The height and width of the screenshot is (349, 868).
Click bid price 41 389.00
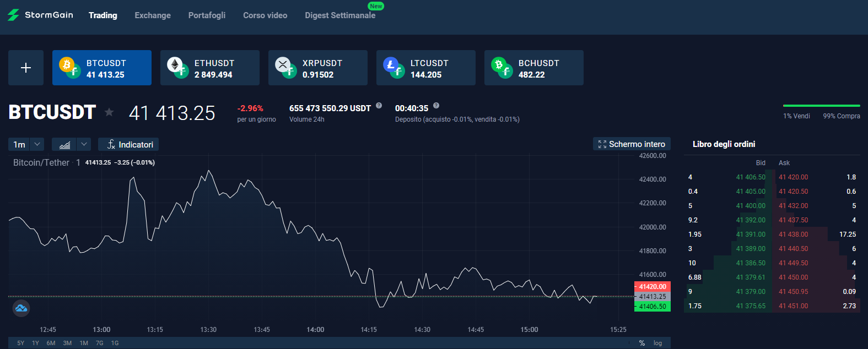[x=751, y=249]
